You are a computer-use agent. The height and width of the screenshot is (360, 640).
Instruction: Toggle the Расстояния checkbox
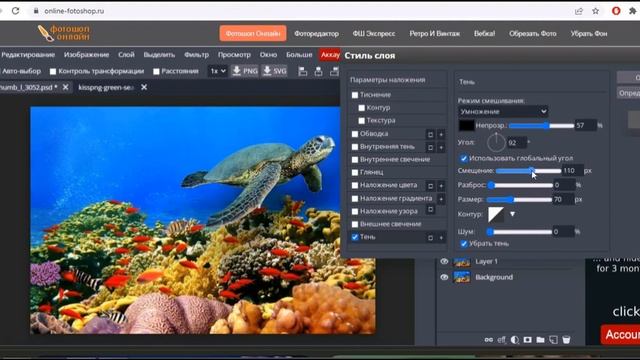[156, 71]
